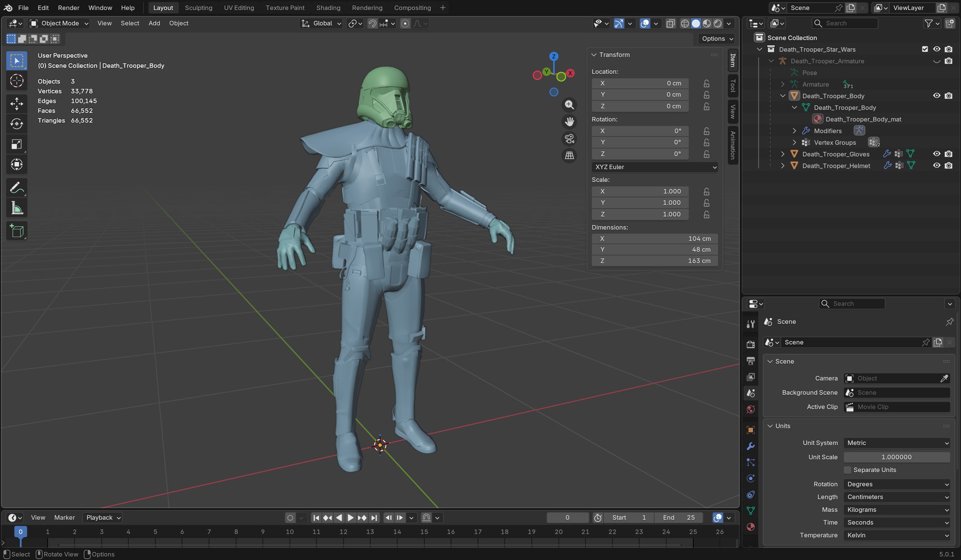Play the animation forward

coord(350,517)
